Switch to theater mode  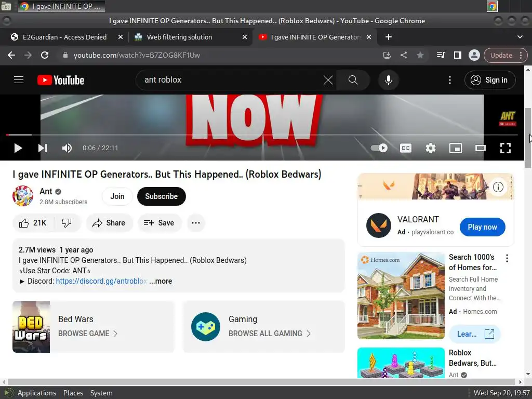481,148
